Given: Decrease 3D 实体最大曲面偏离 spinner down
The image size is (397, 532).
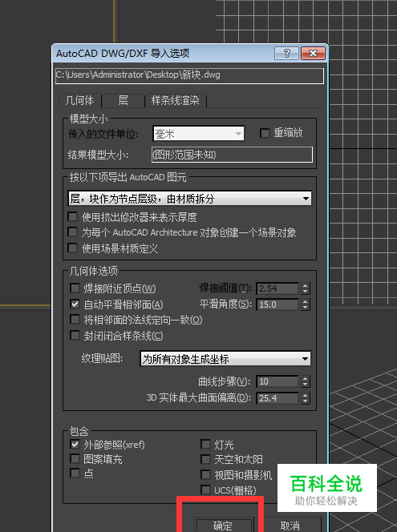Looking at the screenshot, I should pos(306,401).
